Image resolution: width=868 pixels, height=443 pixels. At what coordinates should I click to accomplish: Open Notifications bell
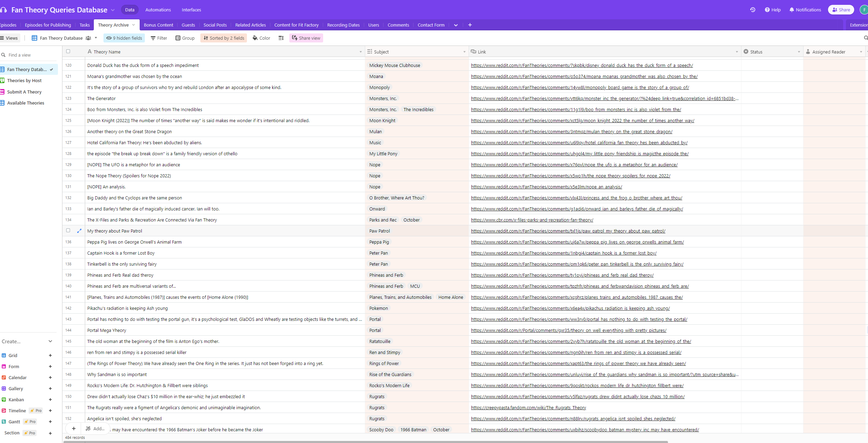(x=805, y=10)
